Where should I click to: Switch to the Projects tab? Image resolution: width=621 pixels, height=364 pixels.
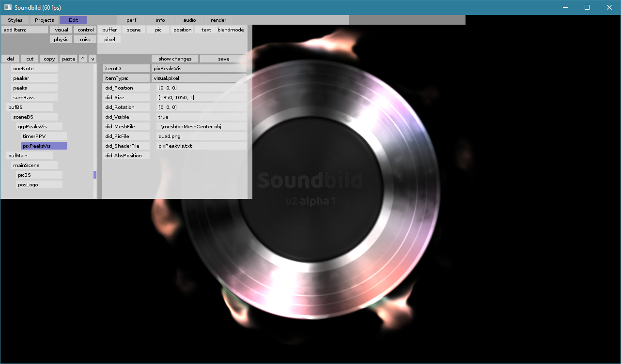(44, 20)
